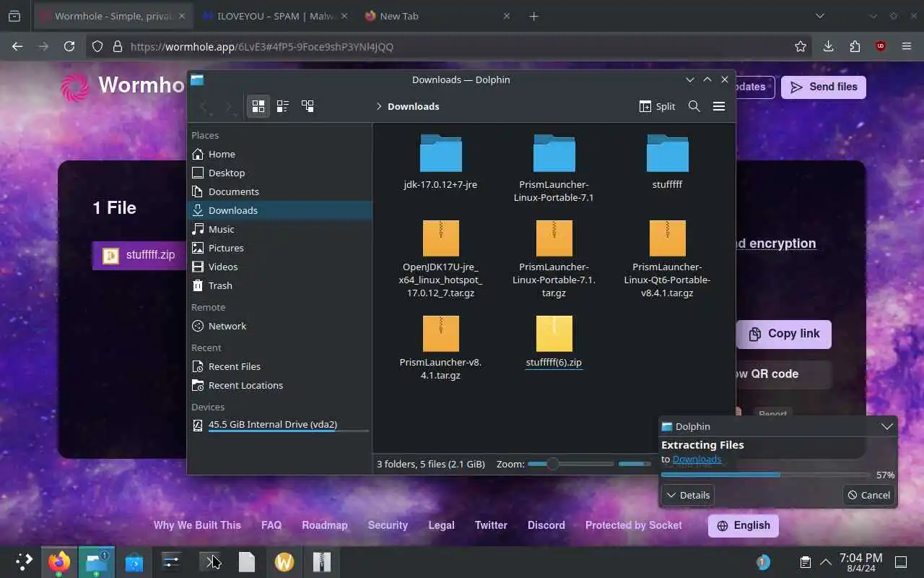Open Downloads link in extraction notification
This screenshot has height=578, width=924.
pyautogui.click(x=697, y=459)
